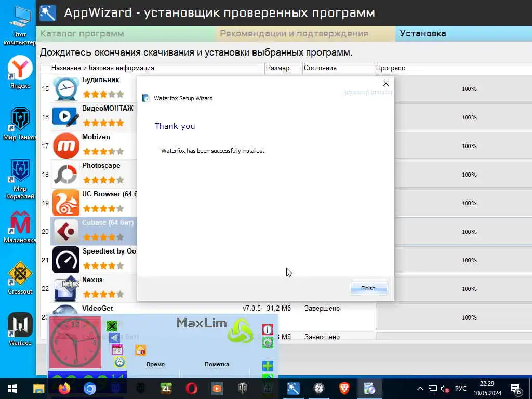The height and width of the screenshot is (399, 532).
Task: Click the Nexus dock app icon
Action: 66,288
